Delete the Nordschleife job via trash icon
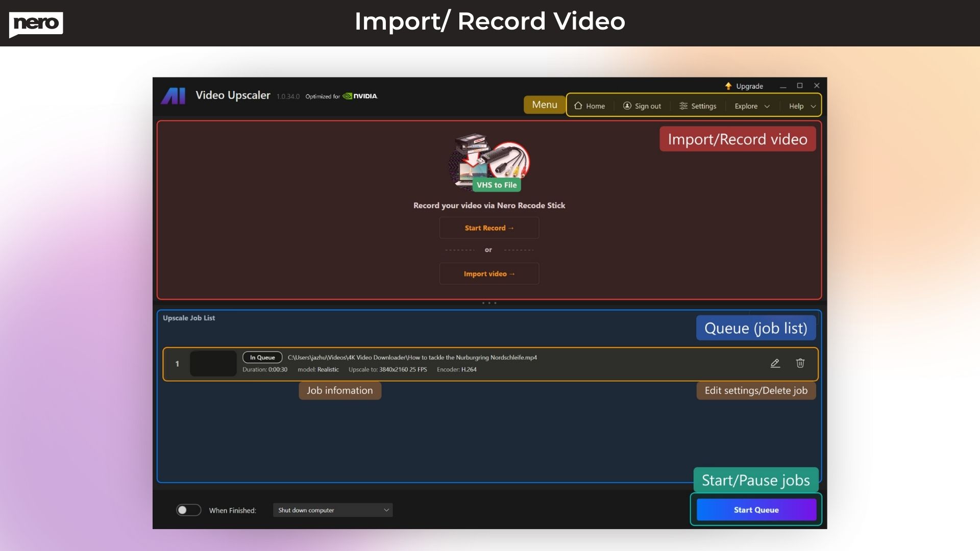Viewport: 980px width, 551px height. 800,363
